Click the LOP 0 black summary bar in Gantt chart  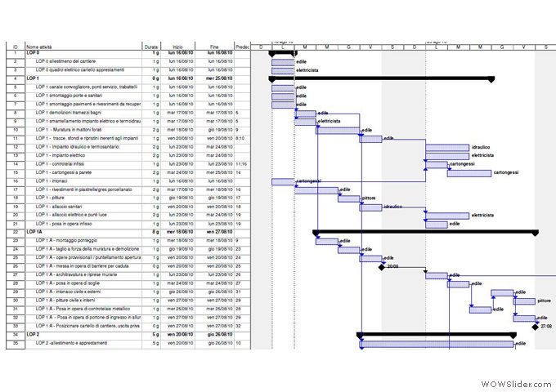pyautogui.click(x=283, y=53)
